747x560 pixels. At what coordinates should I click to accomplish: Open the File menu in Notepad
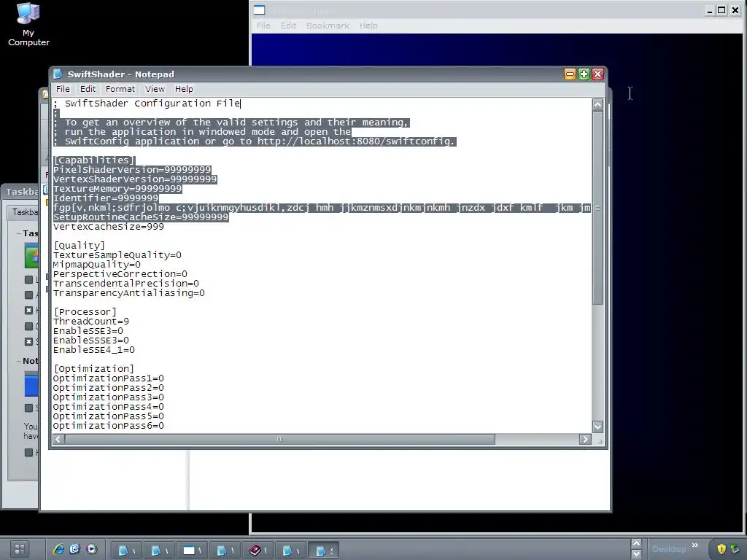(63, 89)
